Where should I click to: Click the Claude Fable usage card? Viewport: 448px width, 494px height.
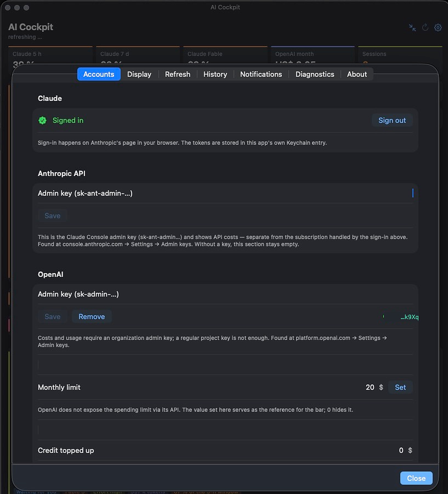click(x=225, y=56)
